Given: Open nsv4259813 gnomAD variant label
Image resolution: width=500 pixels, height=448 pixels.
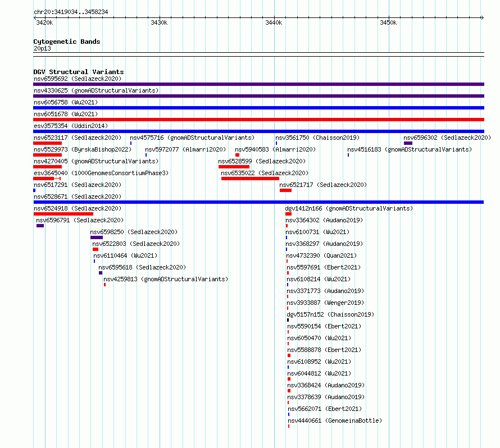Looking at the screenshot, I should [166, 279].
